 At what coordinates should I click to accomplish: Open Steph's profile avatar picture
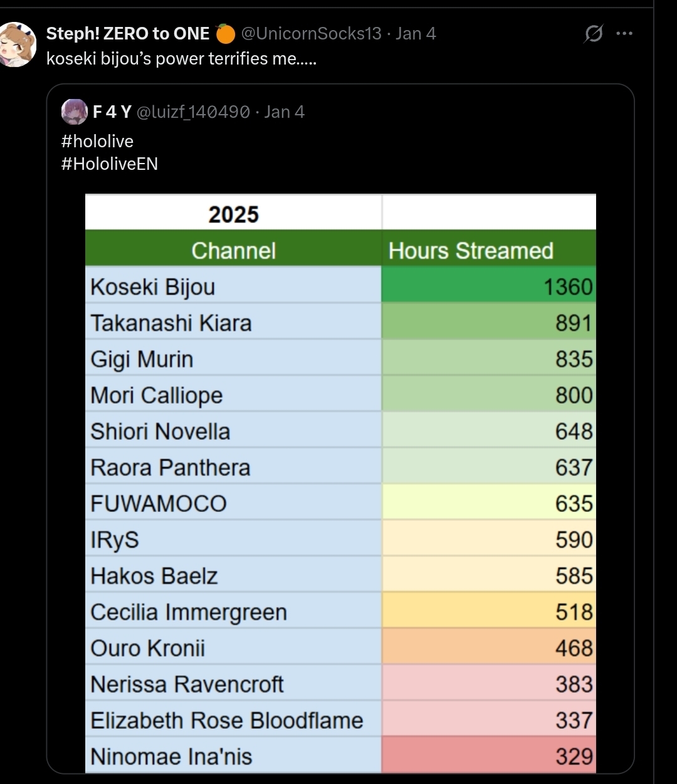click(18, 44)
